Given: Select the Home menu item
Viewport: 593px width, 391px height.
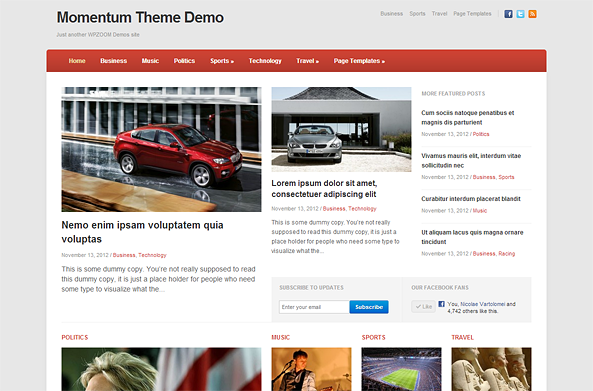Looking at the screenshot, I should [x=77, y=61].
